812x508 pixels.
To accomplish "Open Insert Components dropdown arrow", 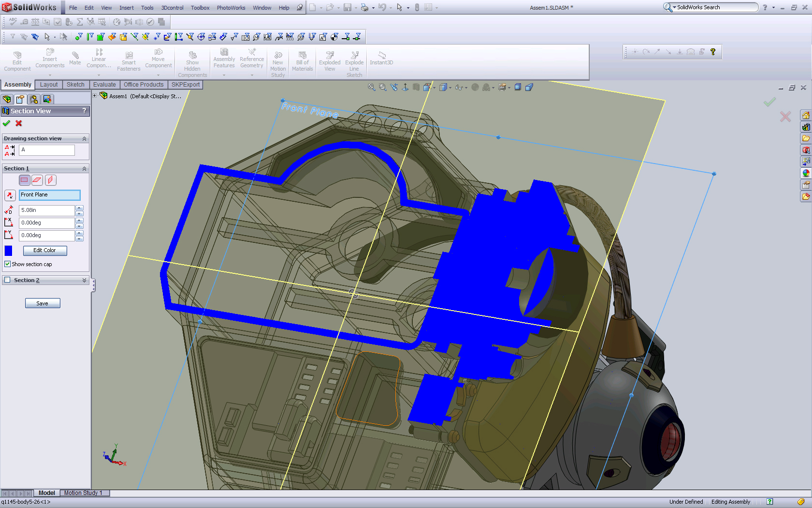I will [x=50, y=75].
